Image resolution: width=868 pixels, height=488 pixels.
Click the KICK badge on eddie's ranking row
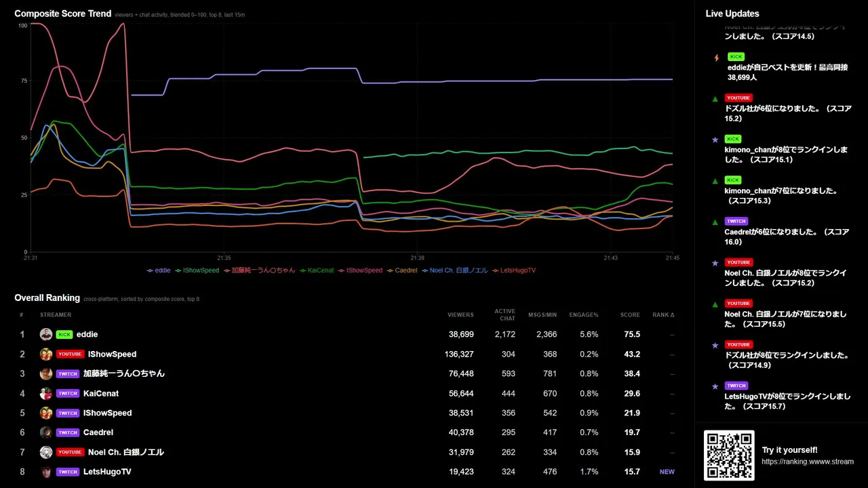point(64,334)
